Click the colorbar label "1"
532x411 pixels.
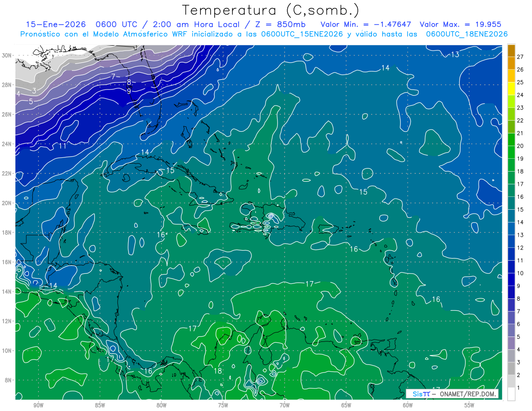519,388
